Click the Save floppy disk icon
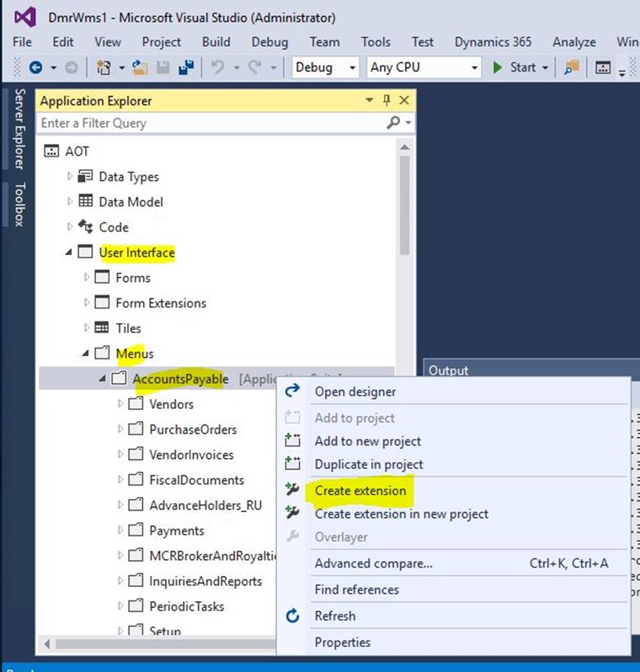 (163, 67)
